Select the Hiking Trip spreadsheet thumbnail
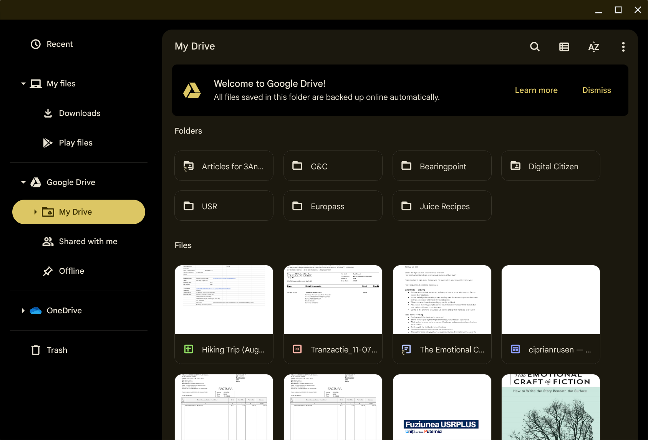 (224, 300)
